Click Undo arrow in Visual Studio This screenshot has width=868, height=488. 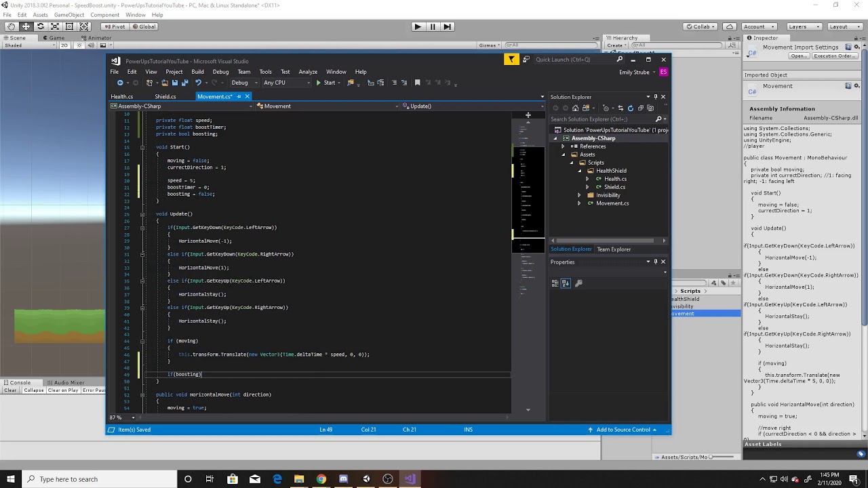coord(198,83)
